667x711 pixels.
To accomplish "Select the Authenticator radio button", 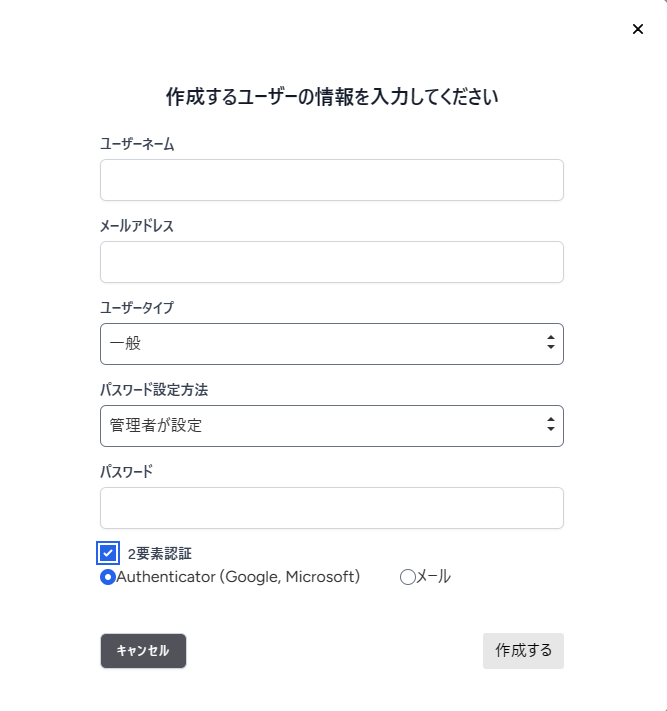I will [x=108, y=577].
